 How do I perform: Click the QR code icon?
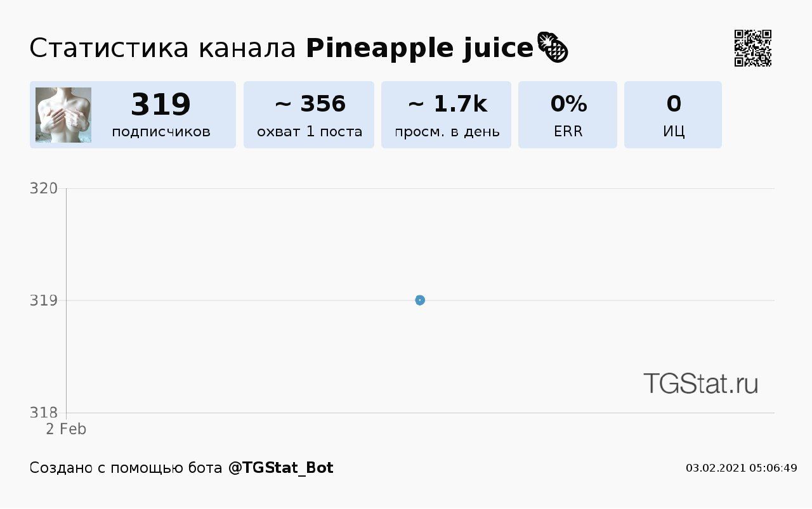[x=753, y=48]
